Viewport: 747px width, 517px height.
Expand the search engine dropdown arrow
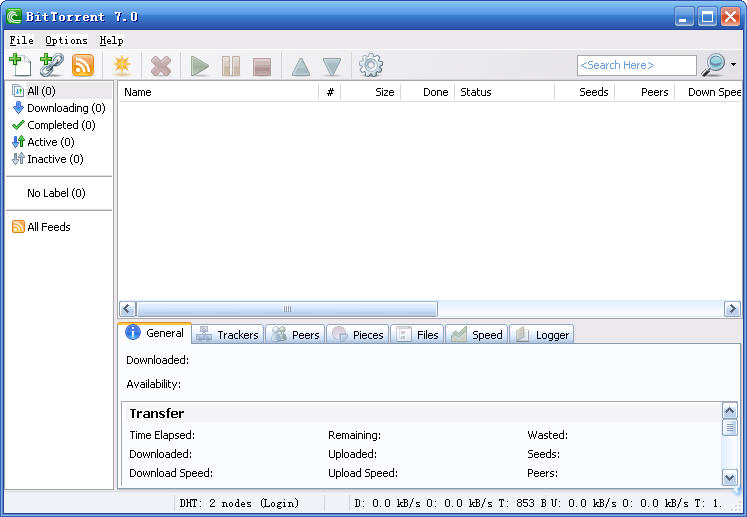pos(733,65)
